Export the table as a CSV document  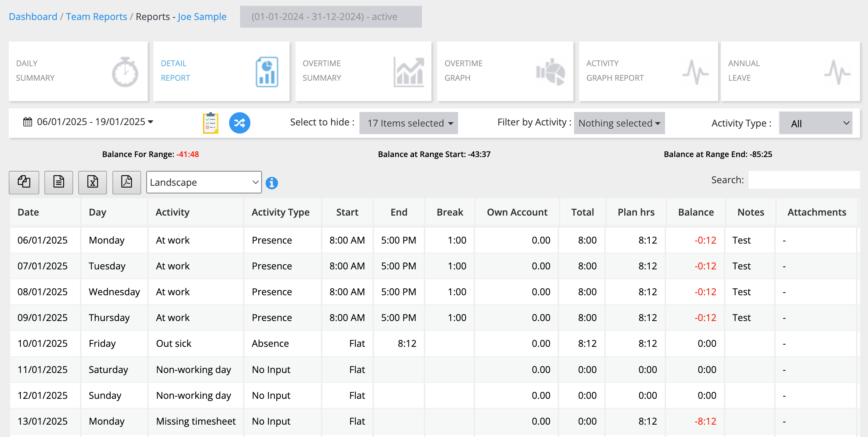pos(59,182)
